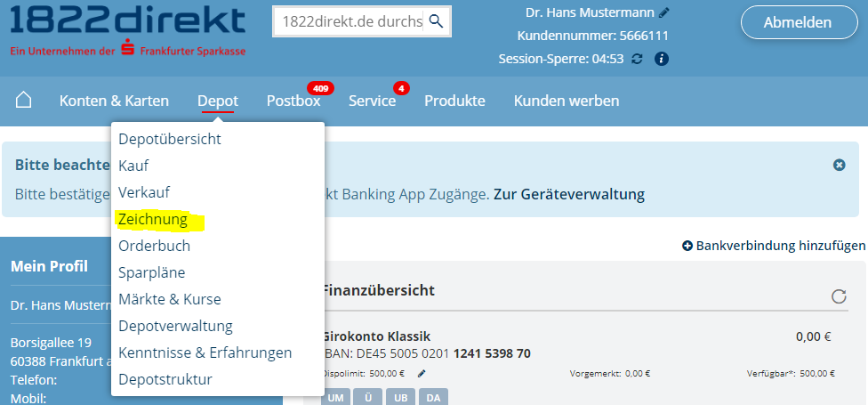Image resolution: width=868 pixels, height=405 pixels.
Task: Edit Dispolimit using pencil icon
Action: point(422,374)
